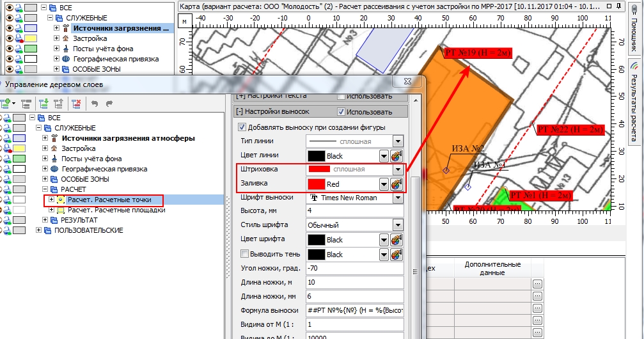Toggle visibility eye of Посты учёта фона, background panel

(x=9, y=49)
